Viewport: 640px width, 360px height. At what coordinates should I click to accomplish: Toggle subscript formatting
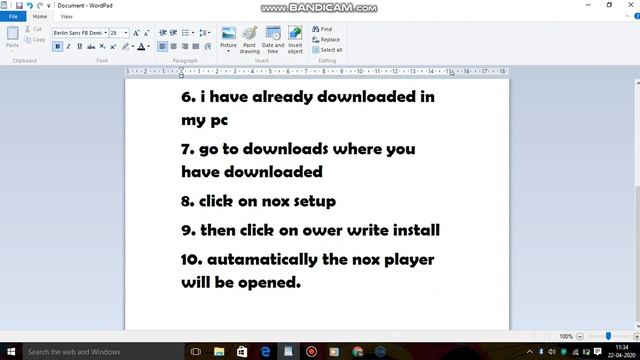[102, 47]
